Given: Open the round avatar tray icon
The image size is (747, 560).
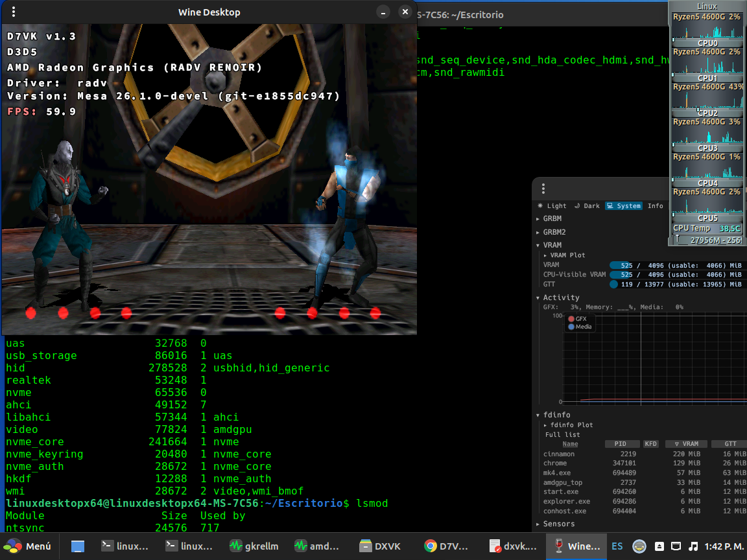Looking at the screenshot, I should point(639,546).
